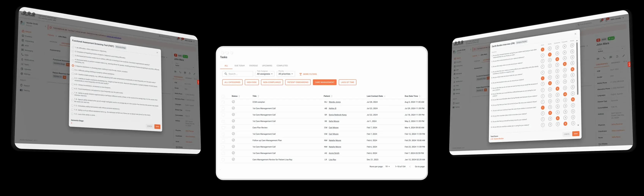Close the Functional Assessment Screening Tool dialog

tap(157, 52)
